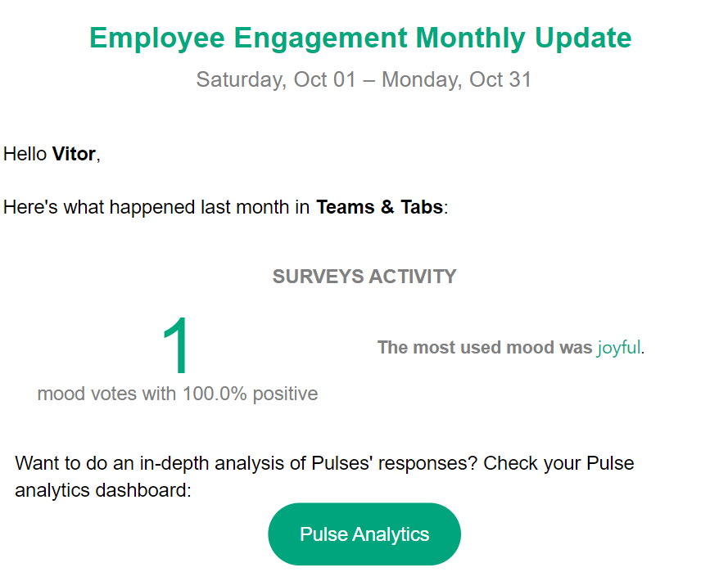
Task: Click the 'Saturday, Oct 01' start date
Action: [276, 79]
